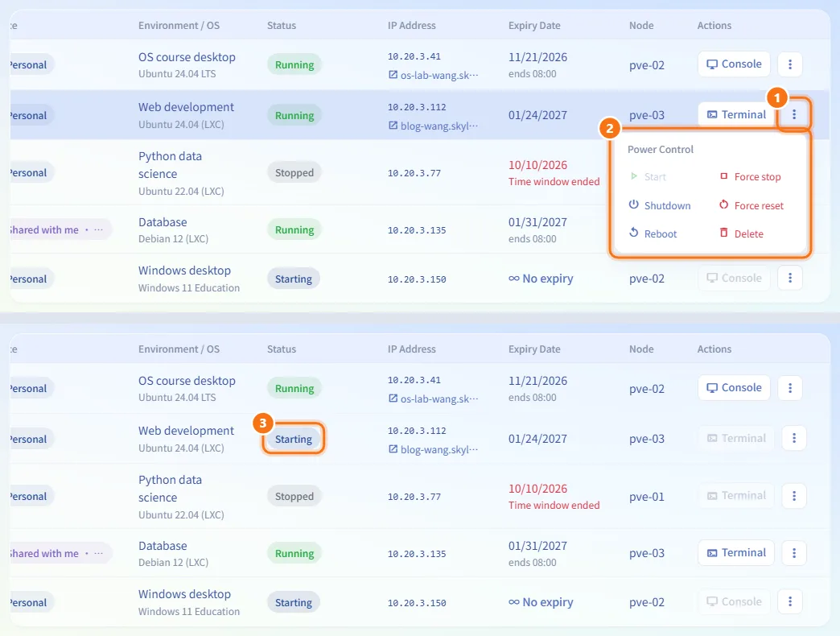The image size is (840, 636).
Task: Click the ellipsis on the lower table's Shared with me tag
Action: pos(99,554)
